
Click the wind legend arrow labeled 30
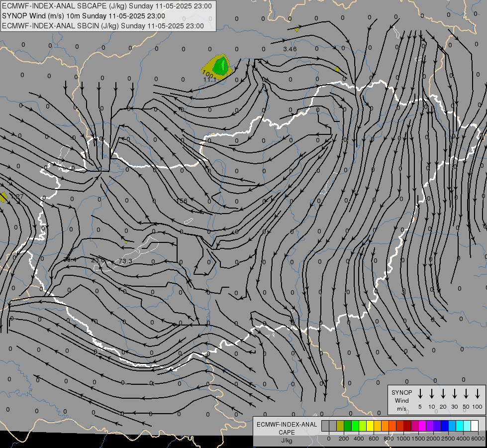[x=454, y=394]
